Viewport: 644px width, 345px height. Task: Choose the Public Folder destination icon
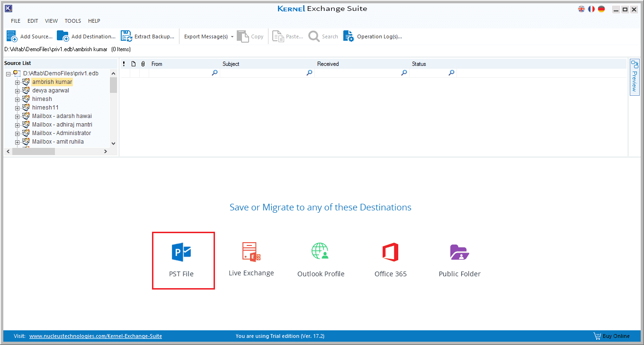(459, 252)
